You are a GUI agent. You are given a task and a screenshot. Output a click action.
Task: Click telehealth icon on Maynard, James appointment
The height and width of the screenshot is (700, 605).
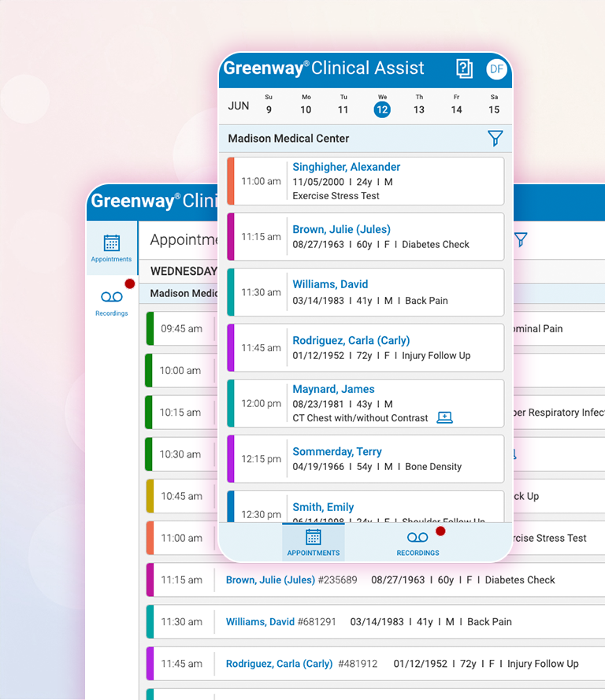[x=444, y=418]
